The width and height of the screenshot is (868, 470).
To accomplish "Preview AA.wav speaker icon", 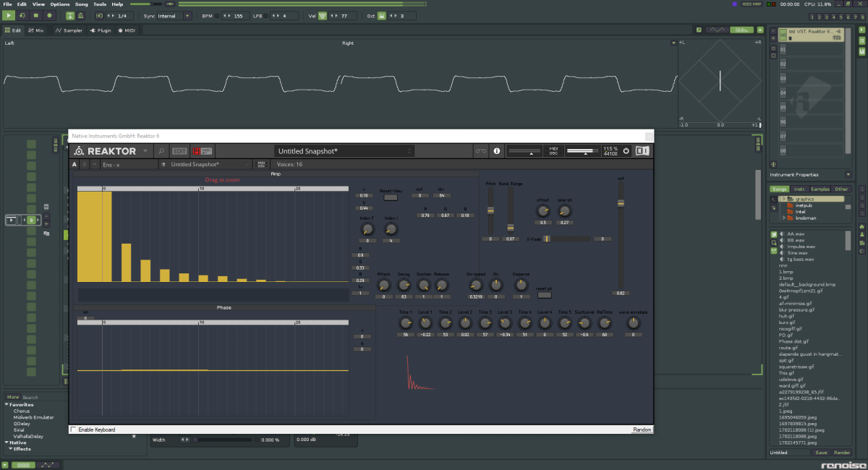I will (x=782, y=234).
